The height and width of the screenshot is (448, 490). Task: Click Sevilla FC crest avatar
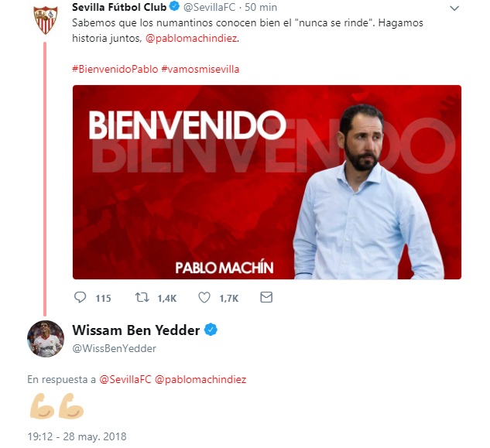click(x=46, y=19)
